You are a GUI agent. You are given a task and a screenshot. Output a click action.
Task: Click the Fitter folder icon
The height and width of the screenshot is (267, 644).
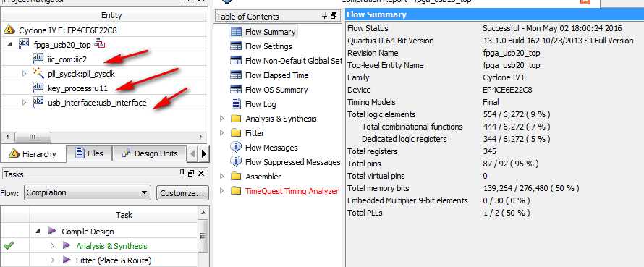pyautogui.click(x=236, y=133)
